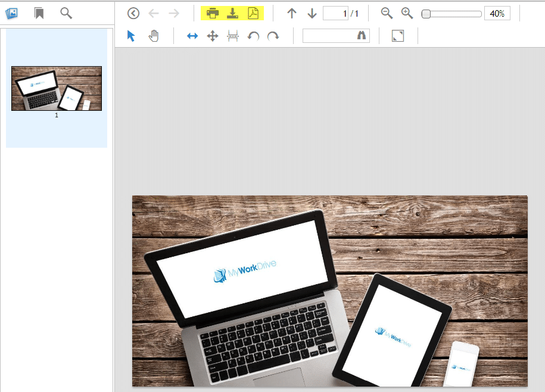545x392 pixels.
Task: Toggle full screen mode
Action: click(398, 36)
